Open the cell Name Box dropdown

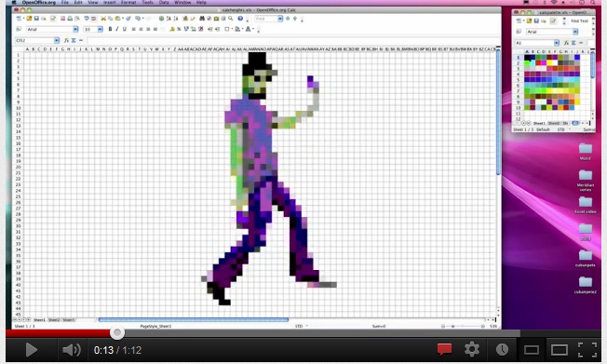point(57,40)
